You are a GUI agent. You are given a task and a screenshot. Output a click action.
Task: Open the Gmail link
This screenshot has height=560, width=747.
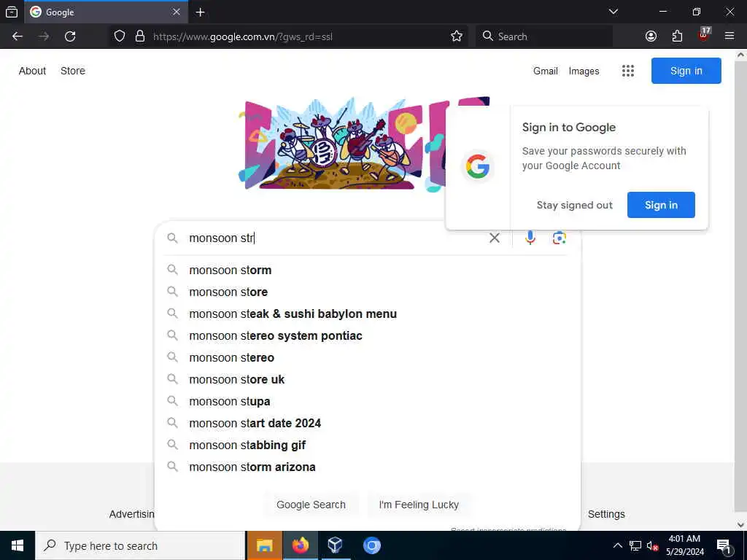click(x=546, y=71)
